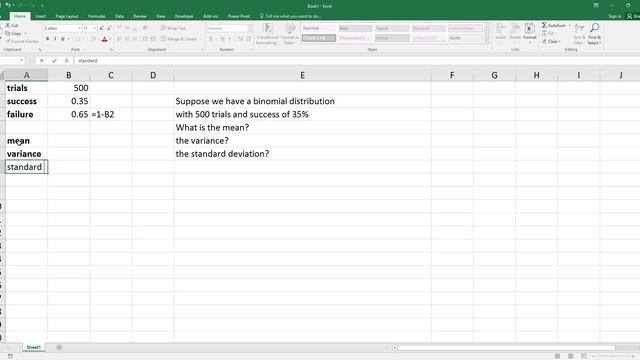Click the AutoSum sigma icon
The height and width of the screenshot is (360, 640).
coord(544,25)
